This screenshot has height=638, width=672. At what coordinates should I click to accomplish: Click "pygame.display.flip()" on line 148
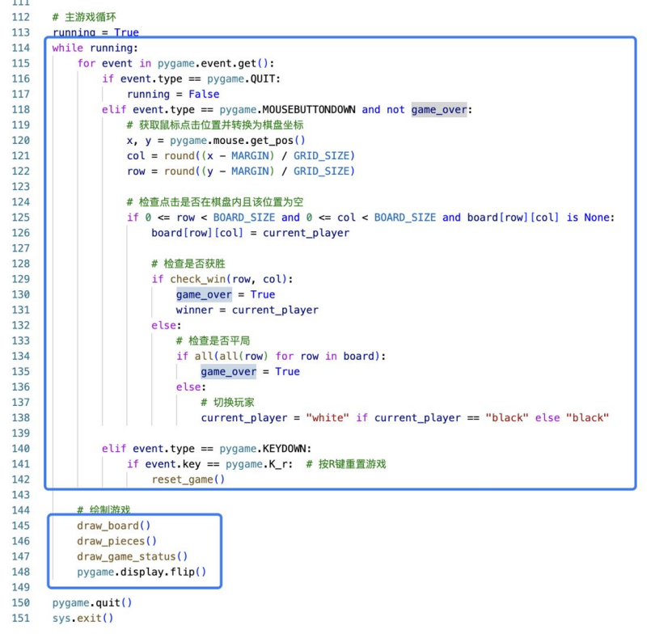[142, 573]
